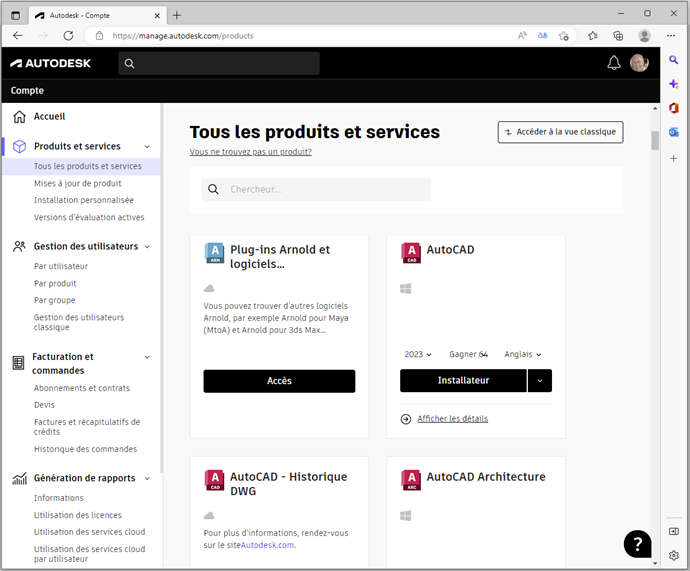Open Gestion des utilisateurs classique

tap(79, 322)
